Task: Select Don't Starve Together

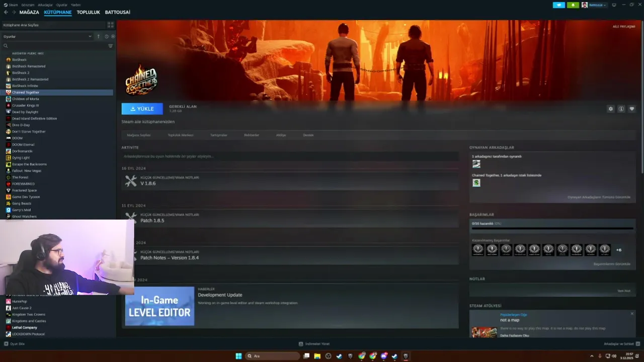Action: (29, 132)
